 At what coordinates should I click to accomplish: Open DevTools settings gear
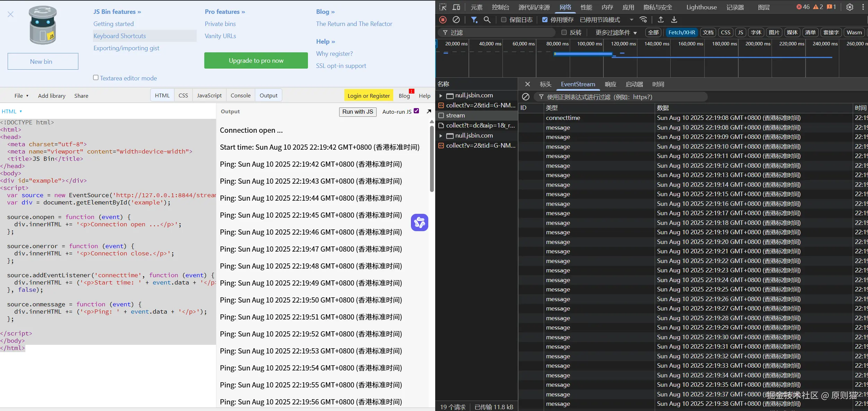point(850,7)
